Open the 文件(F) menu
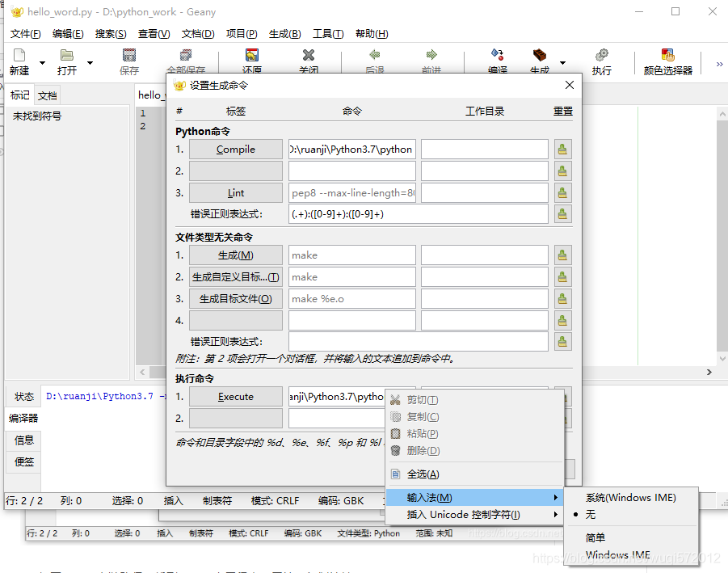 point(26,34)
